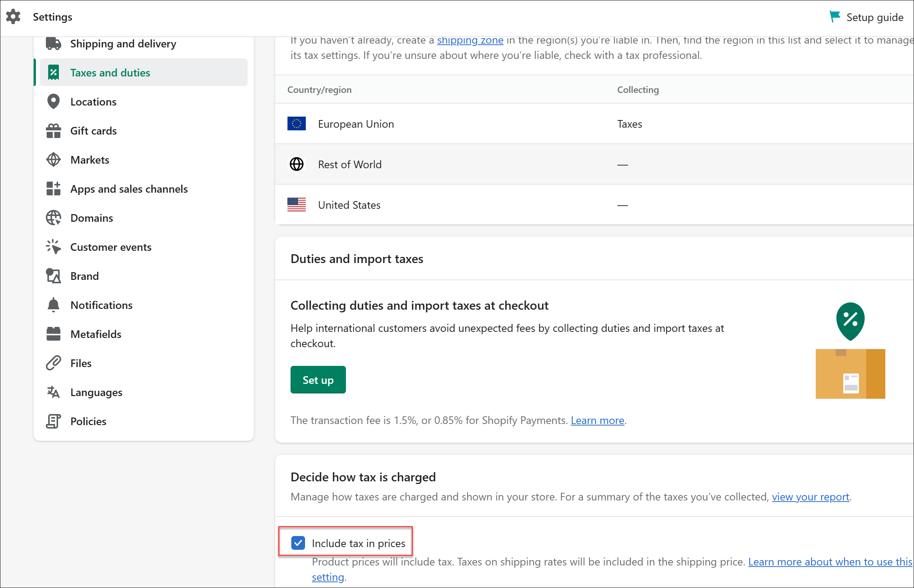Click the Gift cards present icon
The image size is (914, 588).
pos(54,131)
